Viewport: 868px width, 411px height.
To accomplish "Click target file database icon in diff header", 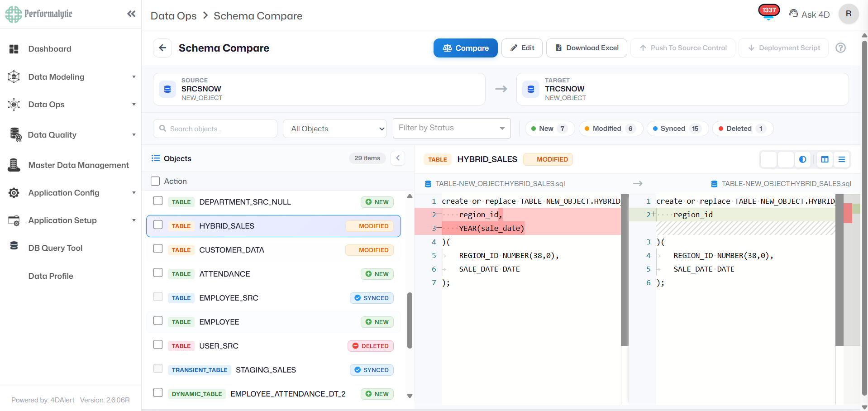I will tap(714, 184).
